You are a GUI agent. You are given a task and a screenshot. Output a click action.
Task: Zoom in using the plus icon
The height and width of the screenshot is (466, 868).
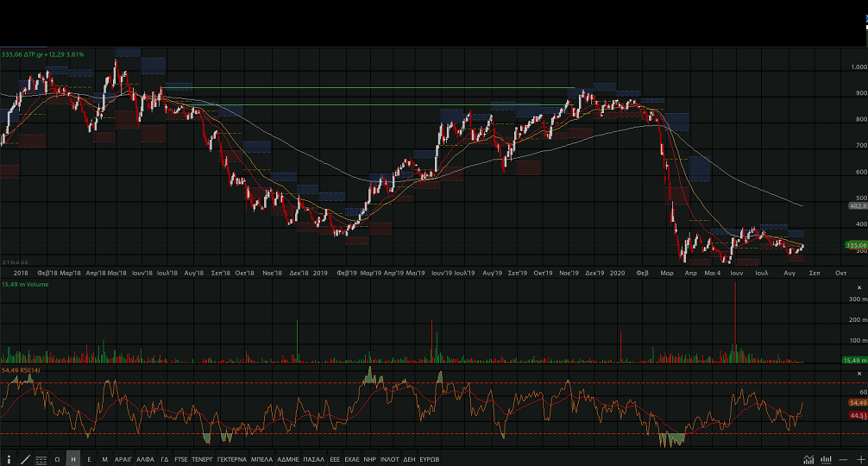859,459
